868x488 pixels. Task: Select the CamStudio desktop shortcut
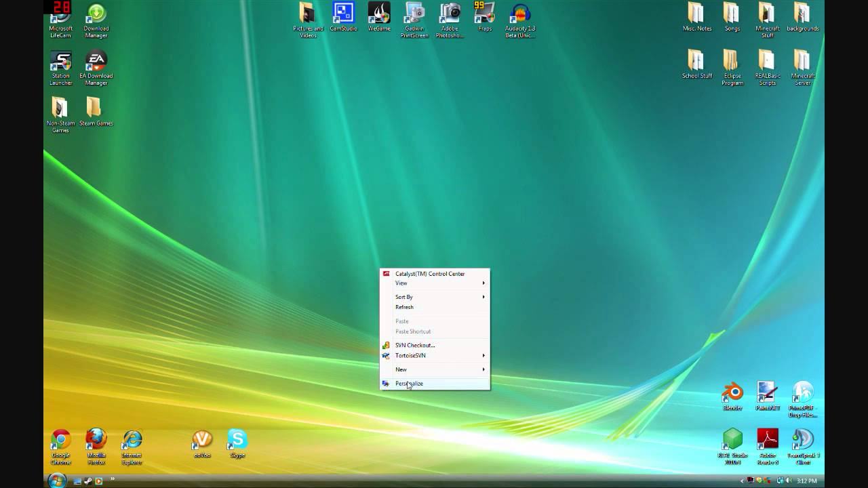pos(343,17)
